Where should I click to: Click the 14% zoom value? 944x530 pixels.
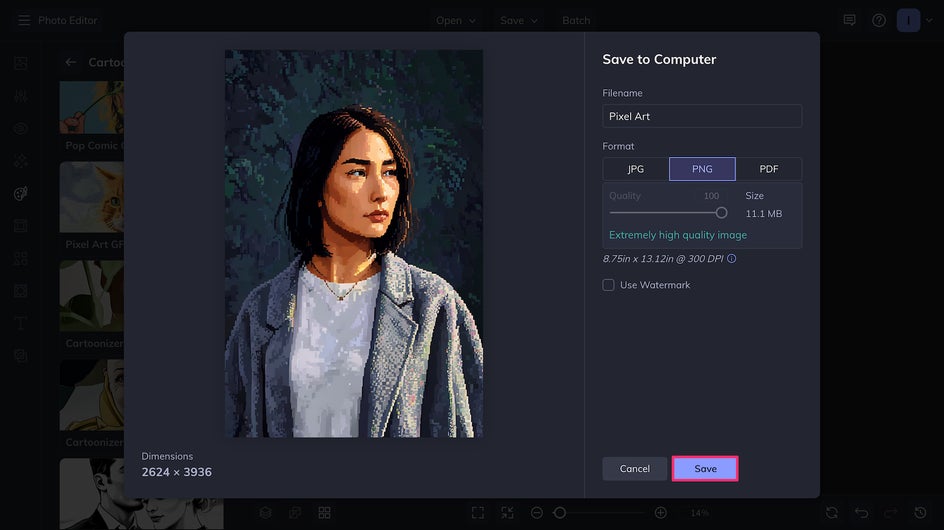point(700,513)
